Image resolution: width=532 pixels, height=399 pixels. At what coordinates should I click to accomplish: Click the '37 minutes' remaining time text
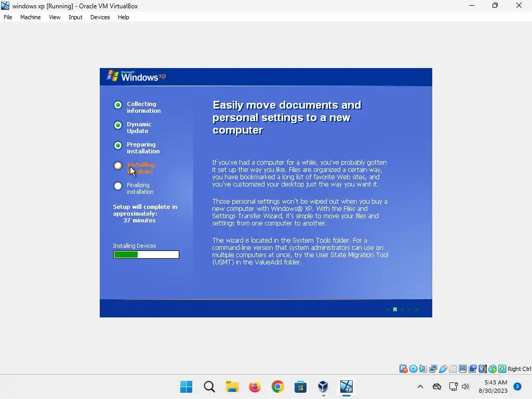tap(139, 220)
